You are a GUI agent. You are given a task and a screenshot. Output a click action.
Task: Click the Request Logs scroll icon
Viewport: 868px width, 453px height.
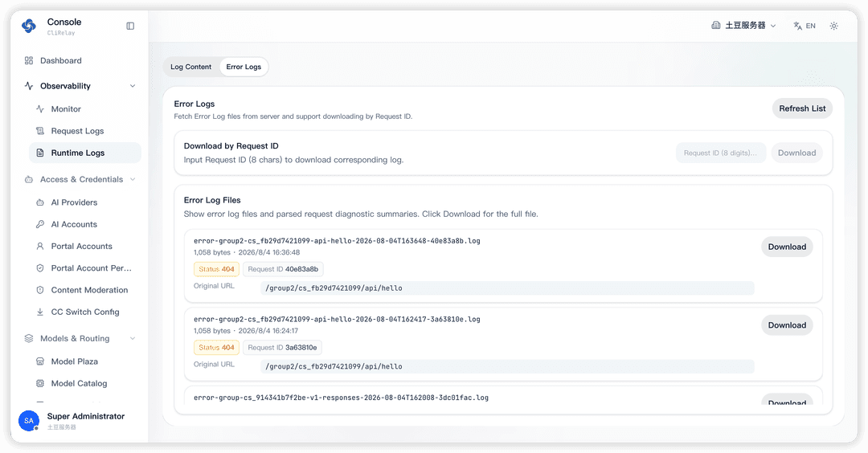coord(40,131)
